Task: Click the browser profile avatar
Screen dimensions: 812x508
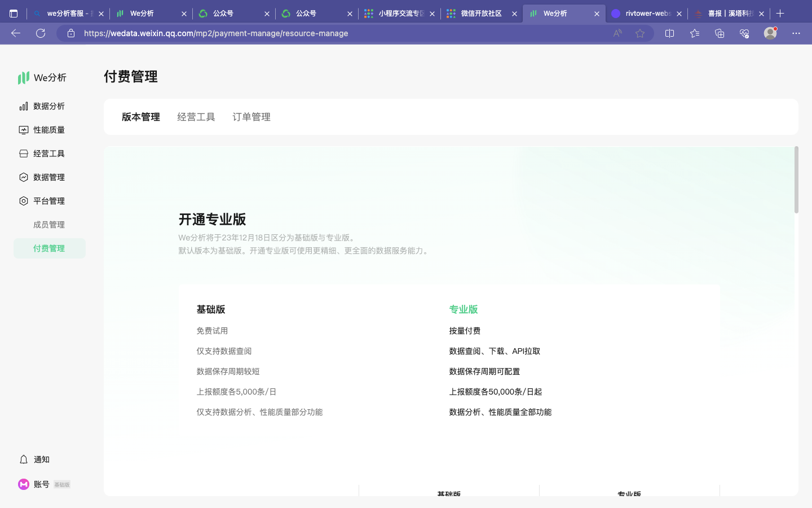Action: (x=770, y=33)
